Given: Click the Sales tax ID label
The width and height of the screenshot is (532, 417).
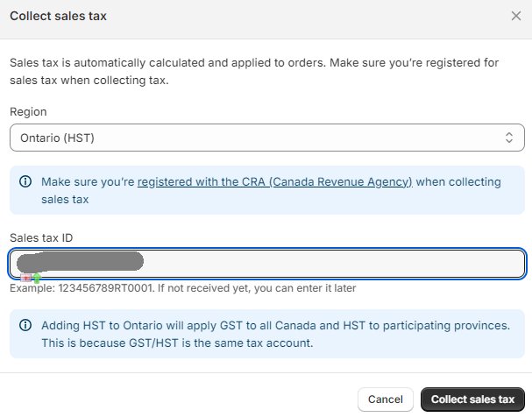Looking at the screenshot, I should 40,237.
